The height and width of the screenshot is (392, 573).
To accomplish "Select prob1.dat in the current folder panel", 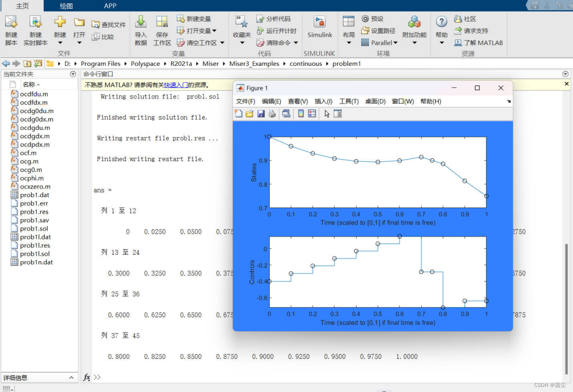I will point(33,195).
